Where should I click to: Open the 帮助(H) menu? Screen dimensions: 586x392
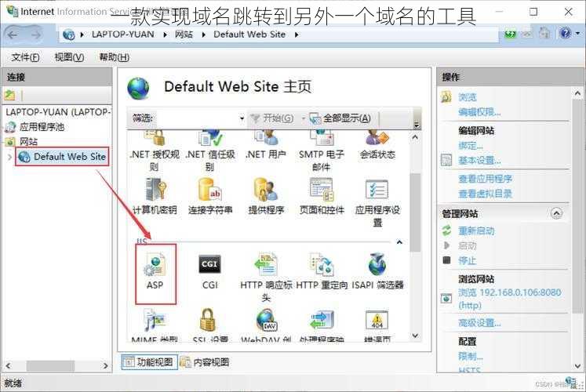tap(114, 57)
